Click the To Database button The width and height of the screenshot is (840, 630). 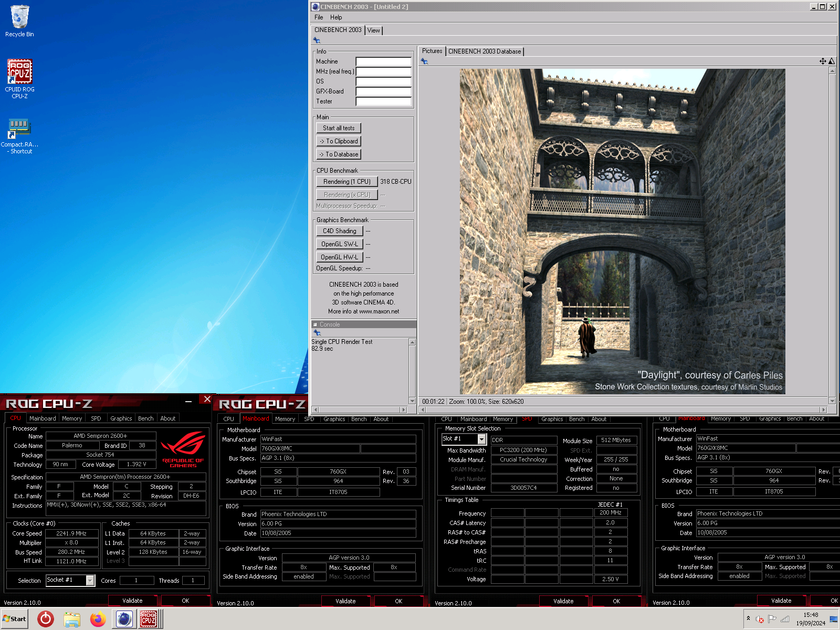339,154
